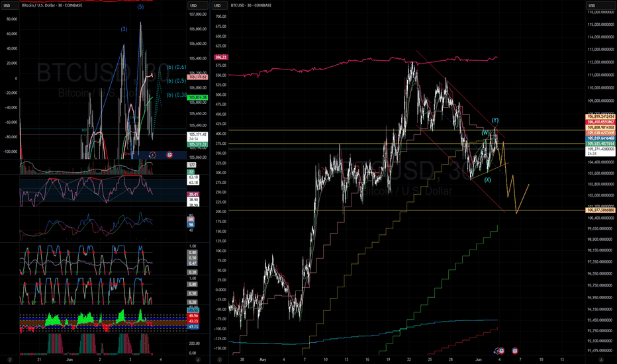Click the red 49.96 indicator value label

[x=193, y=316]
